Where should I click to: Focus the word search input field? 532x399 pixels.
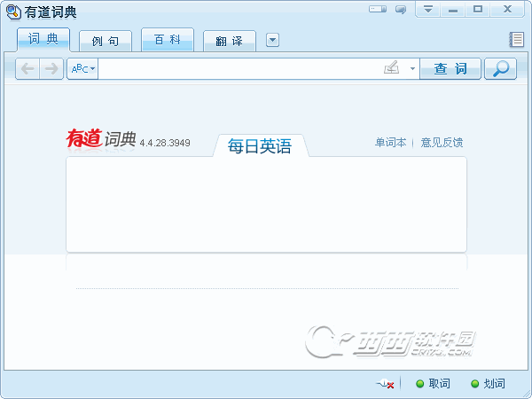[x=239, y=69]
